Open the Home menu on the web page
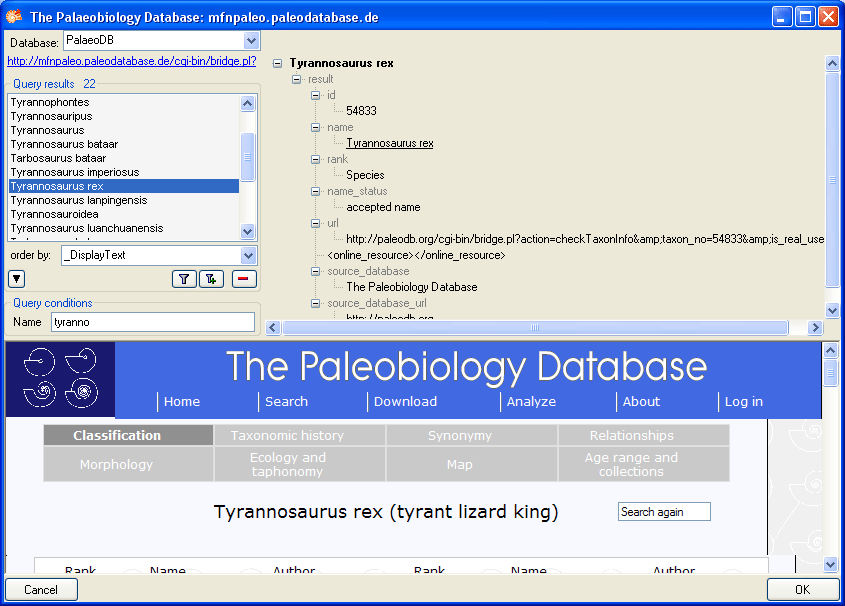 182,401
